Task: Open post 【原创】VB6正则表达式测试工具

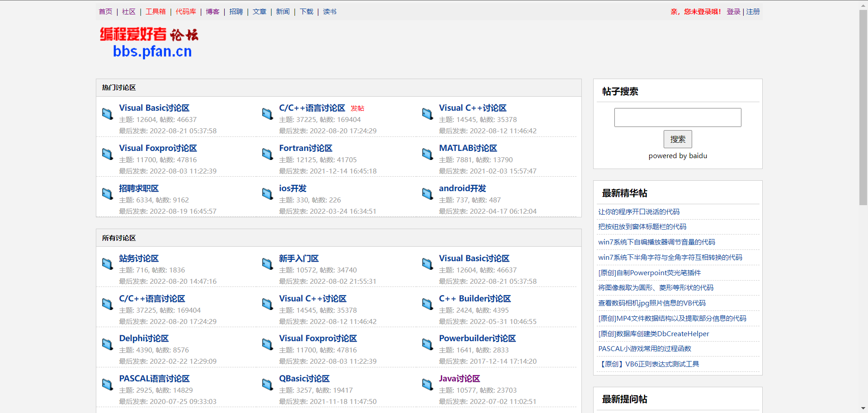Action: tap(648, 364)
